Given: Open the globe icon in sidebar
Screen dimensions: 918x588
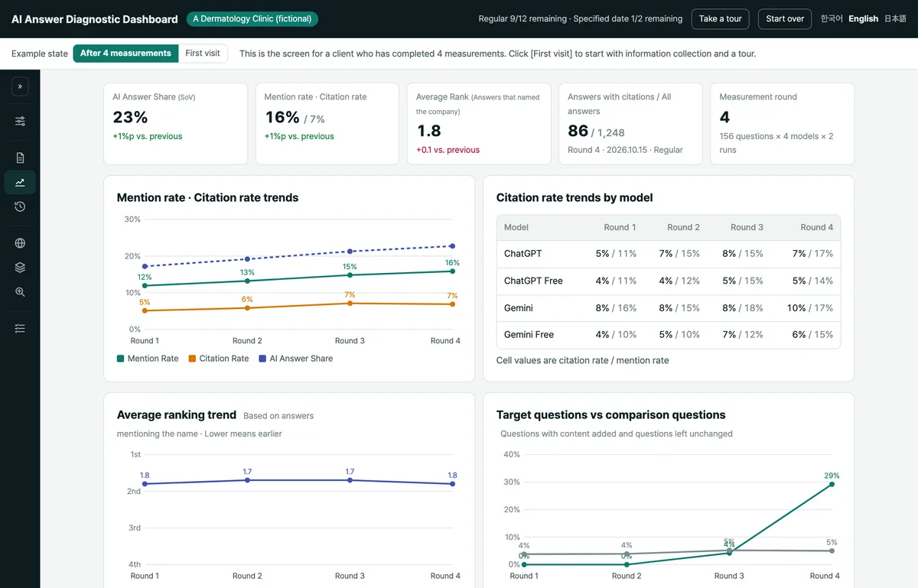Looking at the screenshot, I should pos(20,243).
